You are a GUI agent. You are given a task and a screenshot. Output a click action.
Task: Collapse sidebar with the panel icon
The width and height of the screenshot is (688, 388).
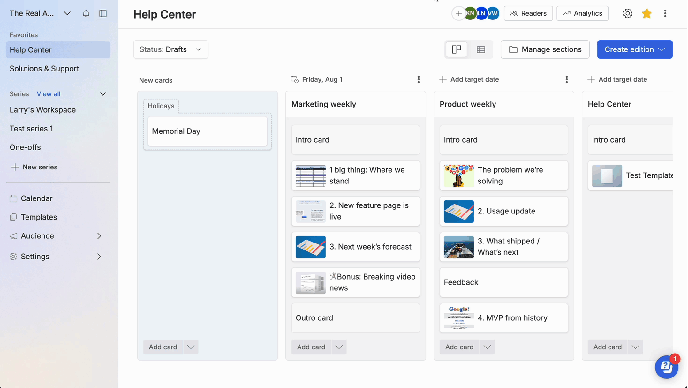click(x=103, y=13)
